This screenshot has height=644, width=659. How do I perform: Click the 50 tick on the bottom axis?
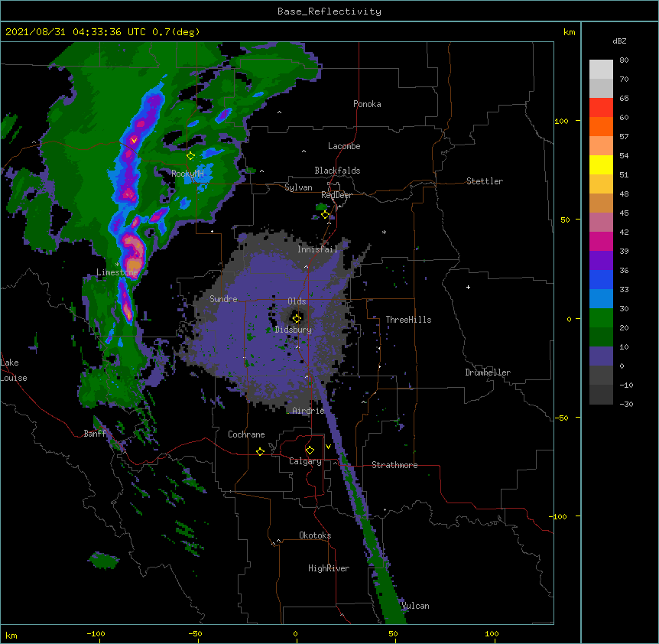393,633
